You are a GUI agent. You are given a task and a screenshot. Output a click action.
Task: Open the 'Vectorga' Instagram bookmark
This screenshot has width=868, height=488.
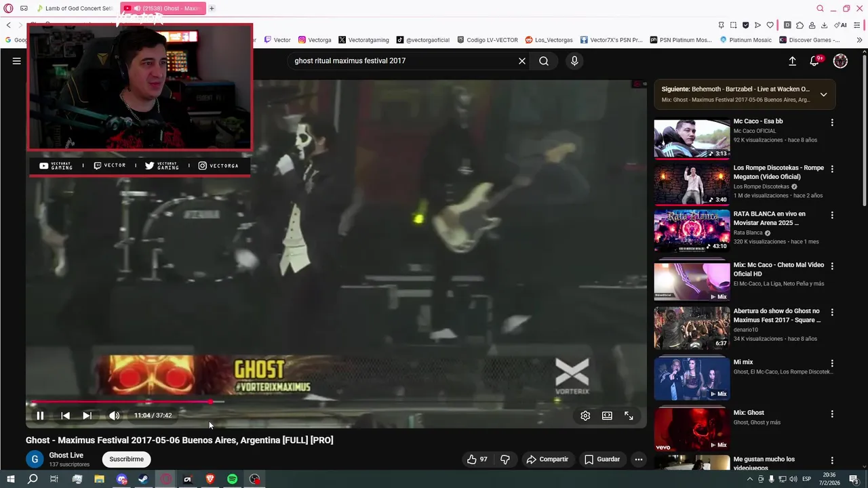315,40
